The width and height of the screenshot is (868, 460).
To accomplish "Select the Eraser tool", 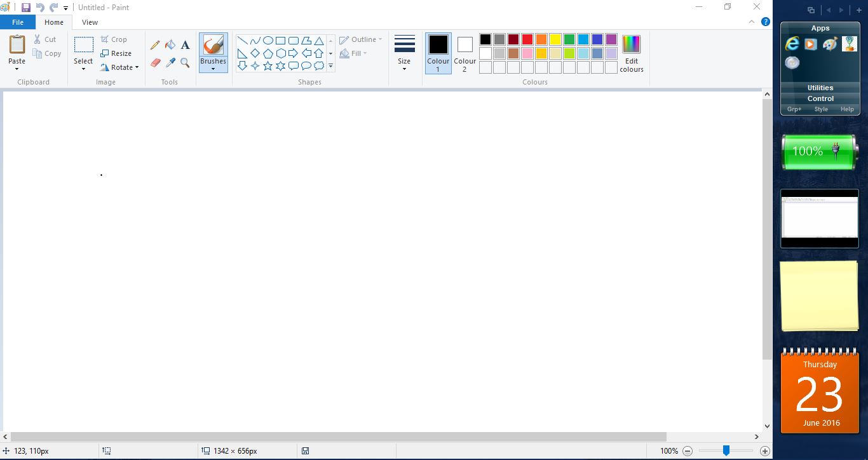I will [155, 63].
